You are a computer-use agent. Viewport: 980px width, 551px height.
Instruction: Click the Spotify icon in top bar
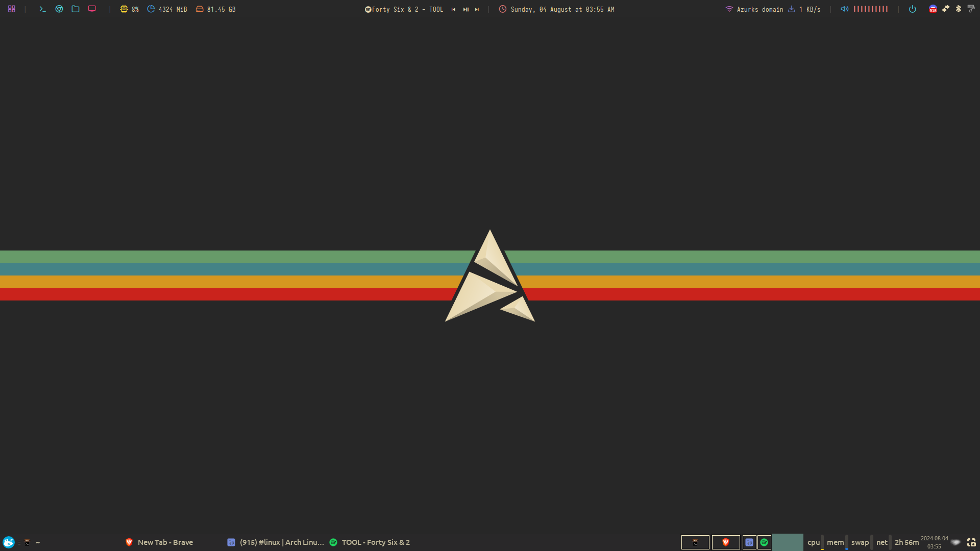point(367,9)
